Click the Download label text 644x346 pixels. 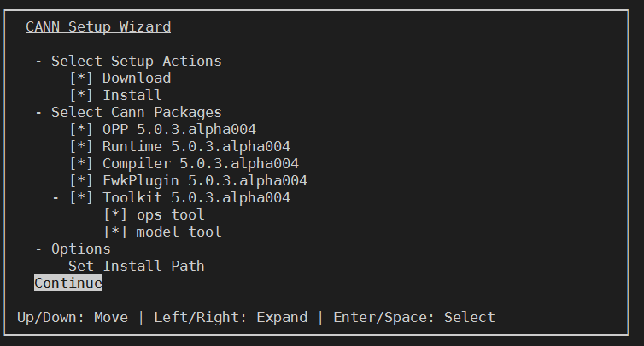click(137, 79)
